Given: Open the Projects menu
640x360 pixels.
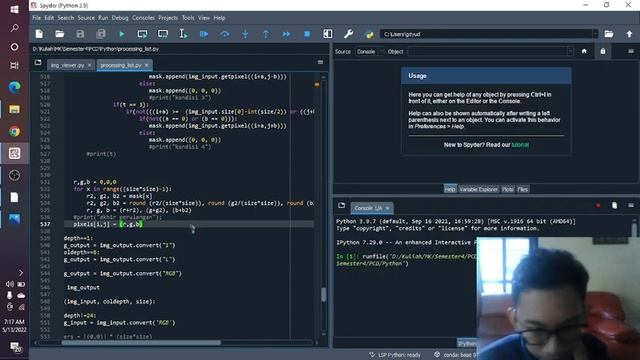Looking at the screenshot, I should [168, 18].
